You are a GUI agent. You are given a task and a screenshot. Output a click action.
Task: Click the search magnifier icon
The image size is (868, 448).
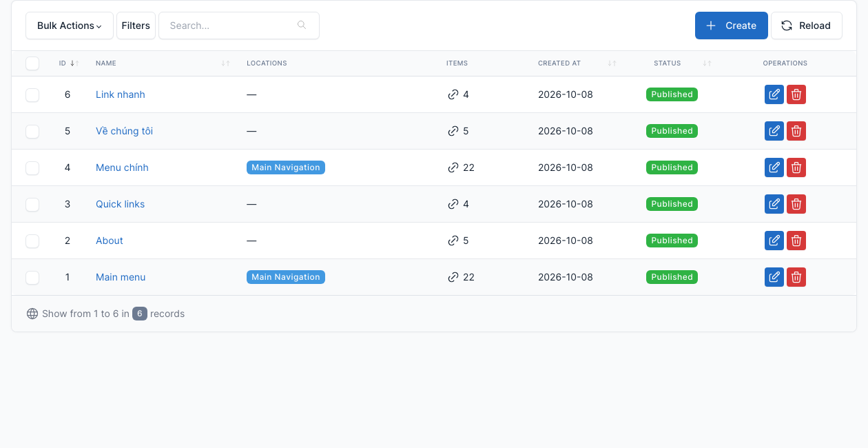(x=302, y=26)
